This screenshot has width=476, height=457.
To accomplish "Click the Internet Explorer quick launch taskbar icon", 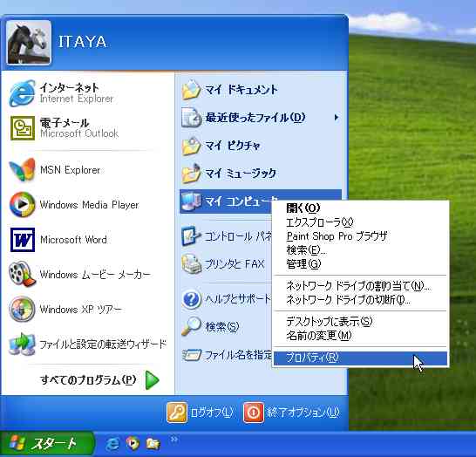I will [x=112, y=445].
